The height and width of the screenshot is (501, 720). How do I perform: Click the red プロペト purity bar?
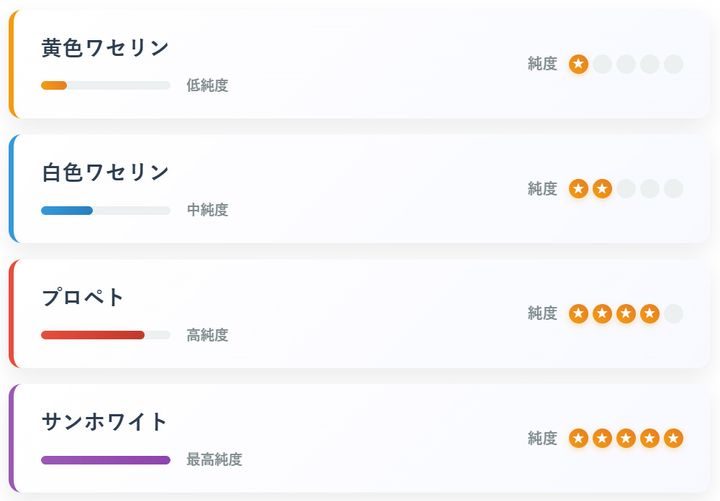click(x=92, y=335)
